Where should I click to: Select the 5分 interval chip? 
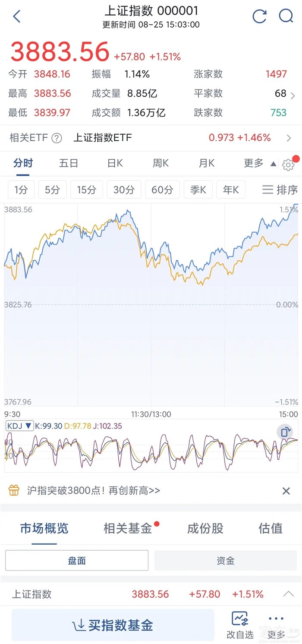(x=52, y=189)
